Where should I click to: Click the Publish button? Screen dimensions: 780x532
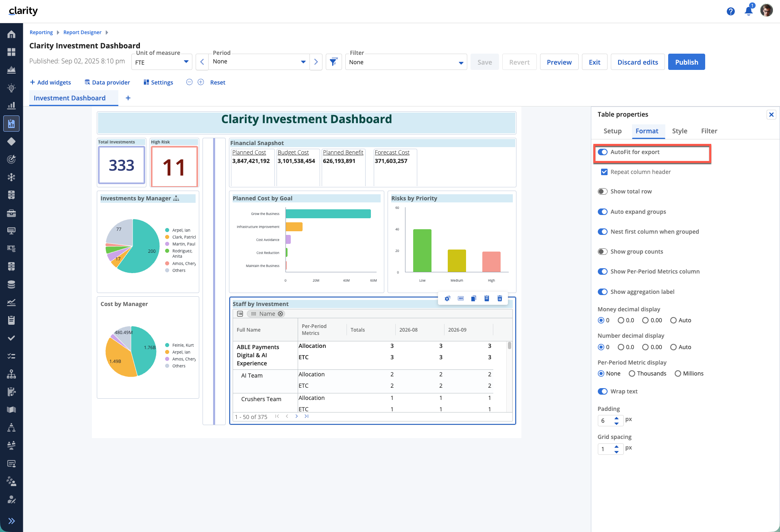[686, 62]
